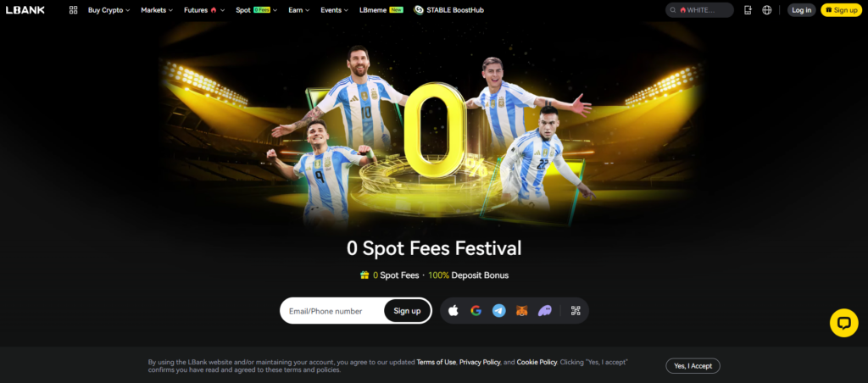Image resolution: width=868 pixels, height=383 pixels.
Task: Open the apps grid icon beside LBANK logo
Action: (73, 10)
